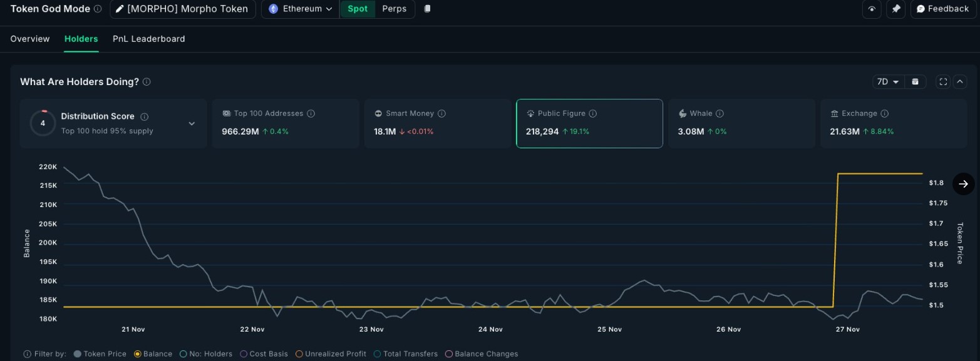Expand chart to fullscreen

coord(943,82)
